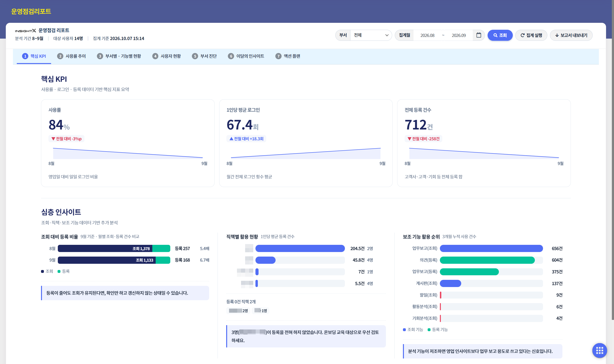
Task: Click the INSIGHTX logo
Action: (x=25, y=31)
